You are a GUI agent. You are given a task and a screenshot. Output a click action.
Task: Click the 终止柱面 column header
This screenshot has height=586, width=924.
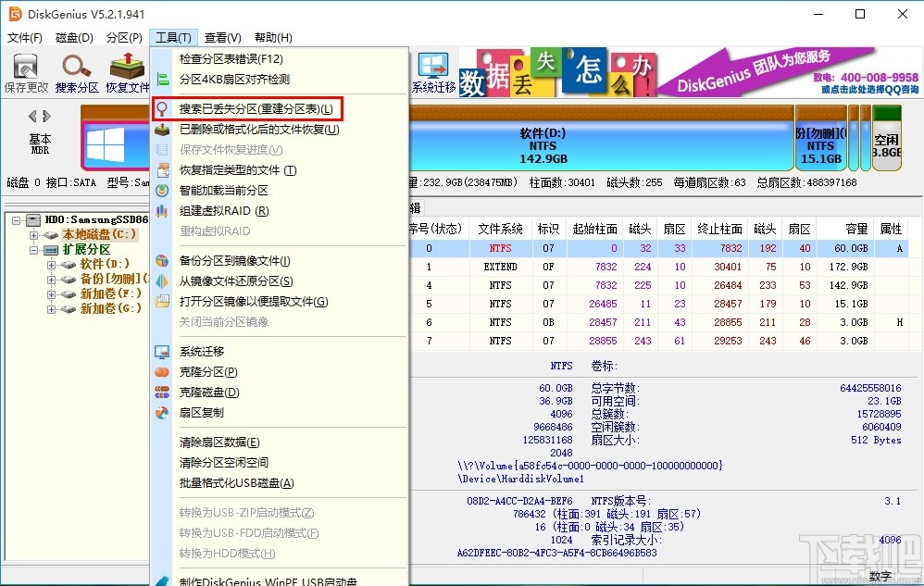(720, 229)
